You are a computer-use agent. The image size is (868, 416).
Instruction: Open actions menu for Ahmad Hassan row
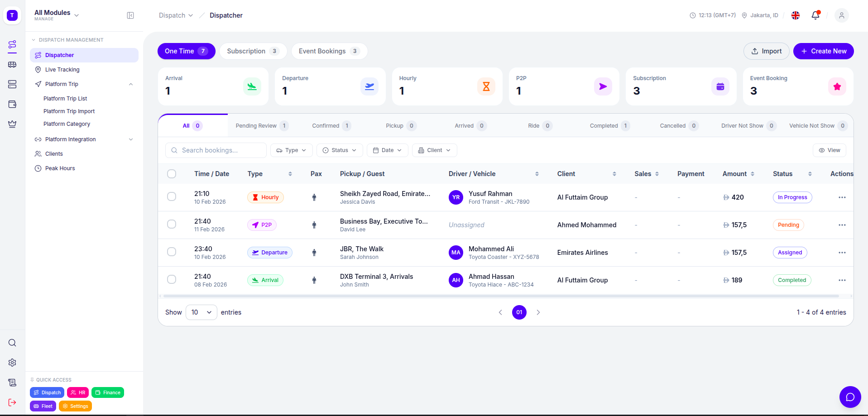point(842,280)
